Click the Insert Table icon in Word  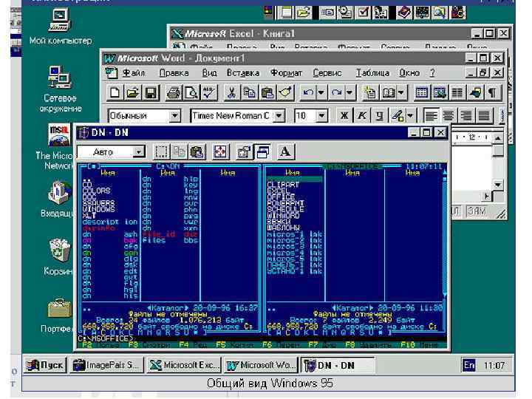[x=422, y=92]
